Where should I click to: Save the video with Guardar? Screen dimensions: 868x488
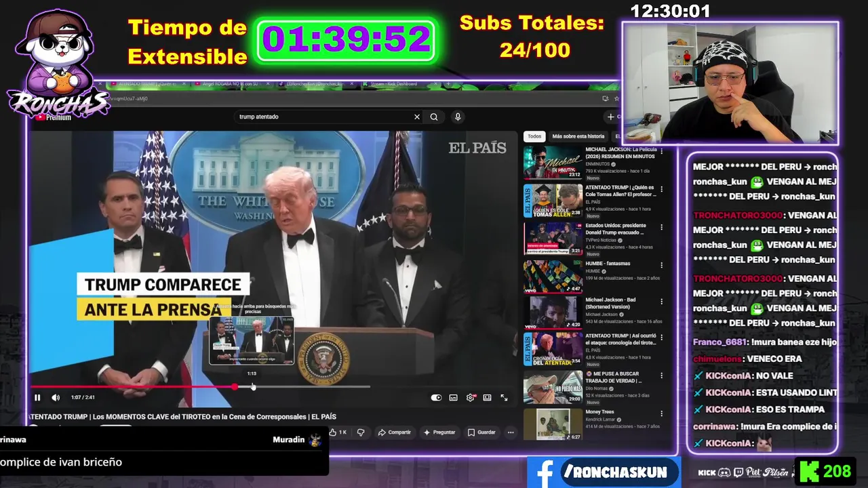click(x=481, y=432)
